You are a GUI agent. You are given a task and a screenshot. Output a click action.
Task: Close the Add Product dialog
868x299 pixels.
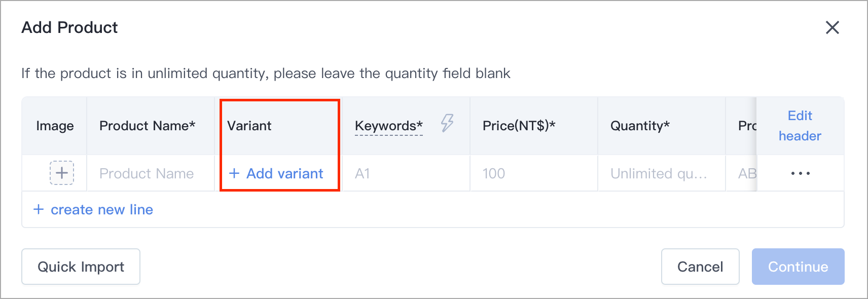click(832, 27)
